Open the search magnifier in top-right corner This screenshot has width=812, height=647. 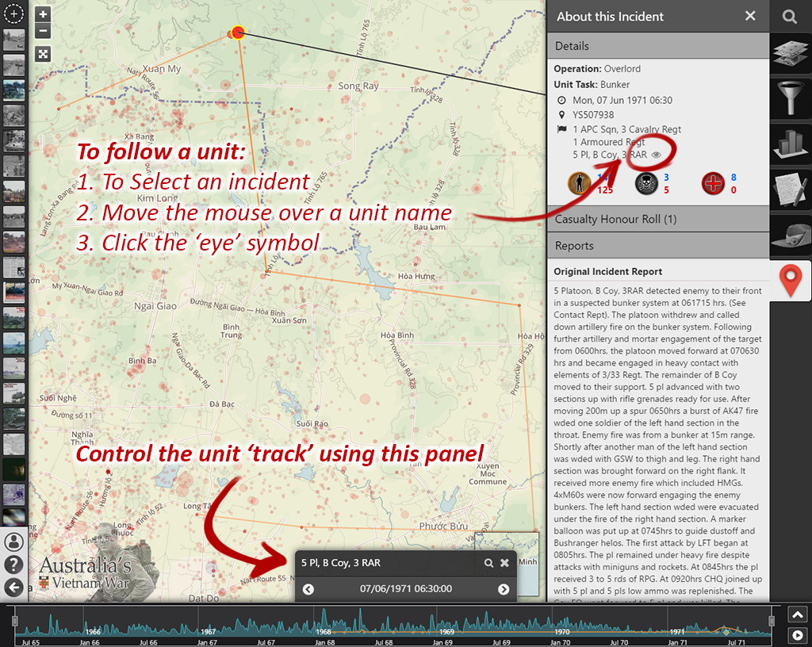(x=790, y=17)
